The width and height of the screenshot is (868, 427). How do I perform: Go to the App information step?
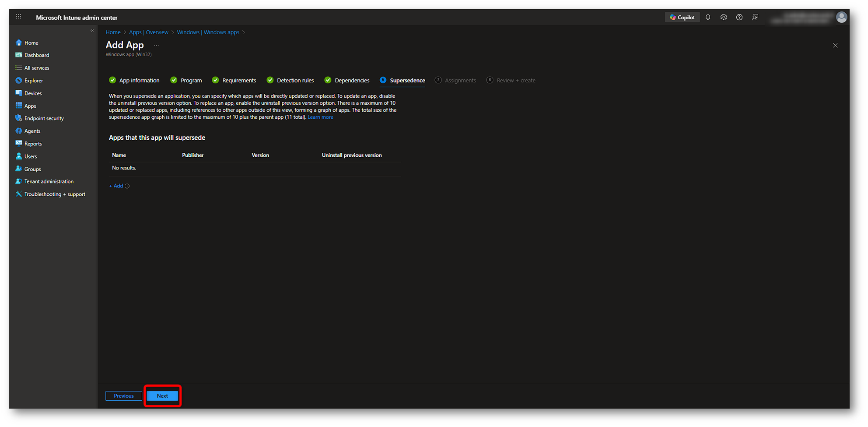click(x=134, y=80)
